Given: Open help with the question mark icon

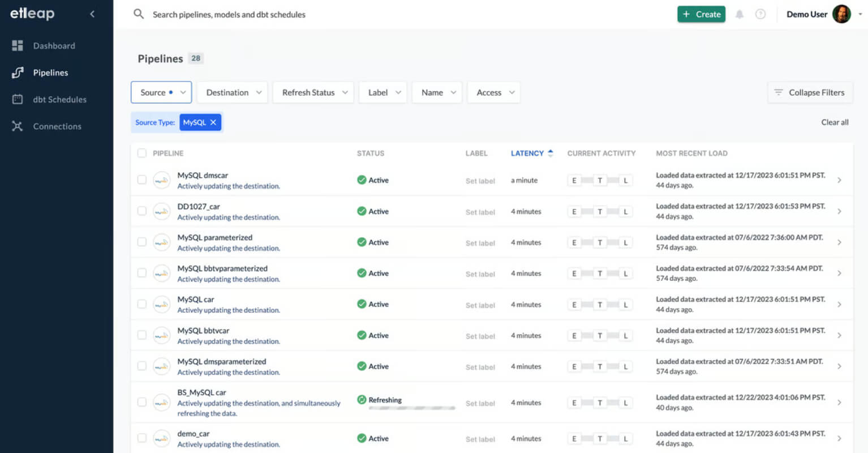Looking at the screenshot, I should click(760, 14).
